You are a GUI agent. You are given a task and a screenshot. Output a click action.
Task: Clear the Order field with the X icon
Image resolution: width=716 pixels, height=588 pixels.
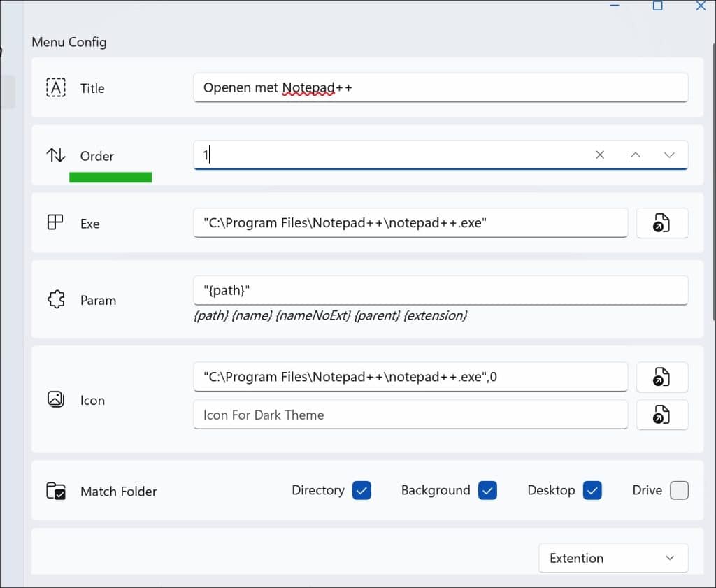click(x=600, y=155)
